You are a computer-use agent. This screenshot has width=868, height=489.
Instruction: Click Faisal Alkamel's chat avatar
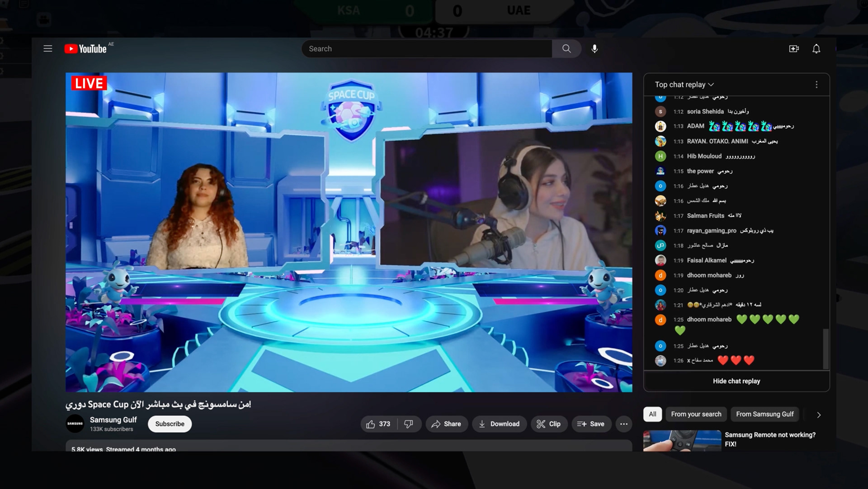point(660,260)
